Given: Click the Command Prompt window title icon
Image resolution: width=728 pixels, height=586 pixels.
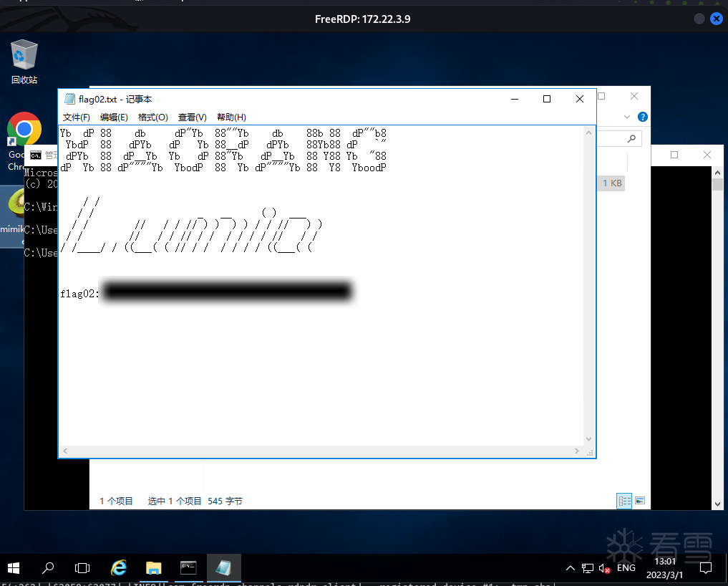Looking at the screenshot, I should click(36, 155).
